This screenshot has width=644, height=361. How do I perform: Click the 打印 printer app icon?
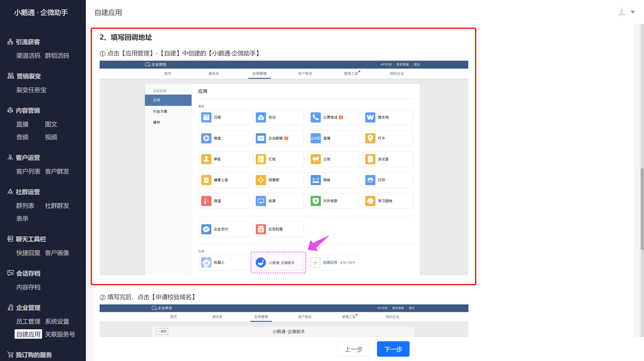(x=370, y=180)
